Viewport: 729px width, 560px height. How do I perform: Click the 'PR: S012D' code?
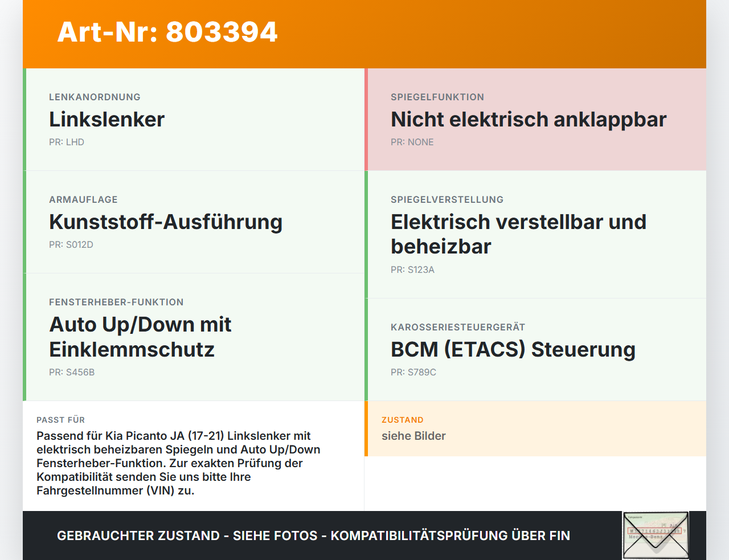pos(71,244)
